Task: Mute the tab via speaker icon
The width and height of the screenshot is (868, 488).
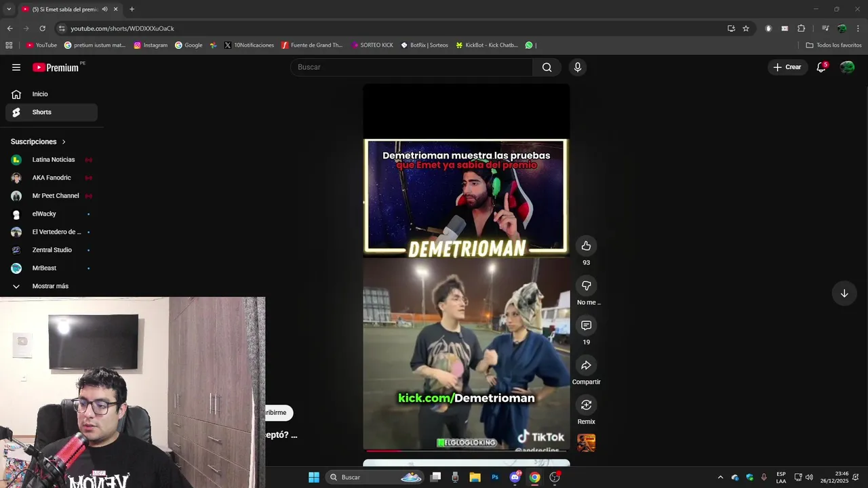Action: 104,9
